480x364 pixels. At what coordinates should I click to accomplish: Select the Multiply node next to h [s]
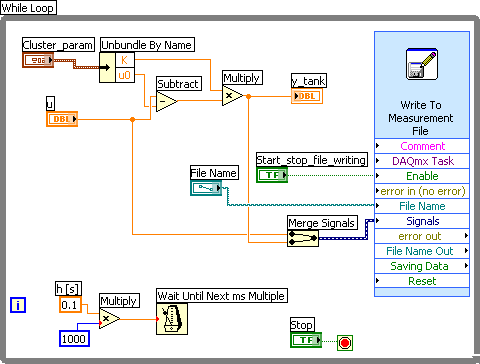109,319
